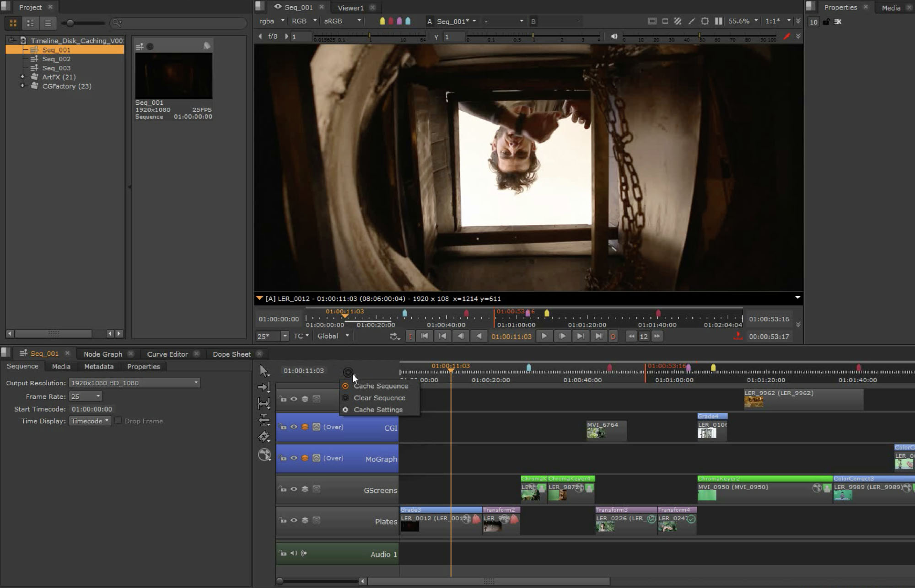Click the red record button in transport
The width and height of the screenshot is (915, 588).
click(613, 337)
